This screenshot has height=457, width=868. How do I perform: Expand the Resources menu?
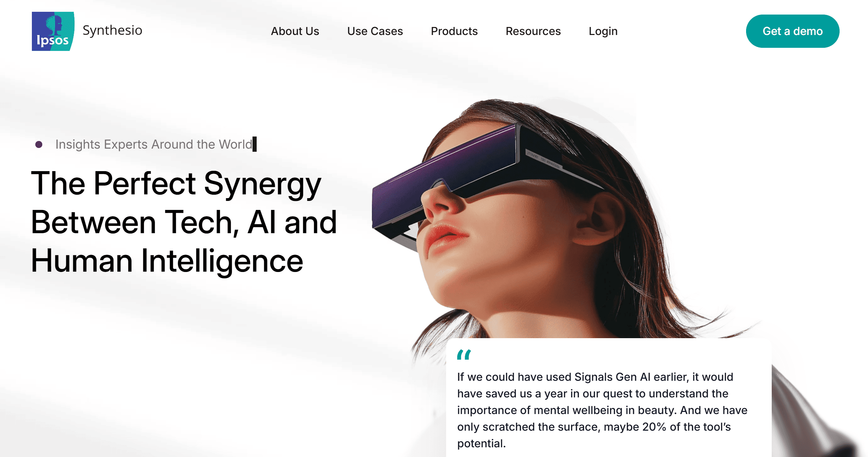[533, 31]
